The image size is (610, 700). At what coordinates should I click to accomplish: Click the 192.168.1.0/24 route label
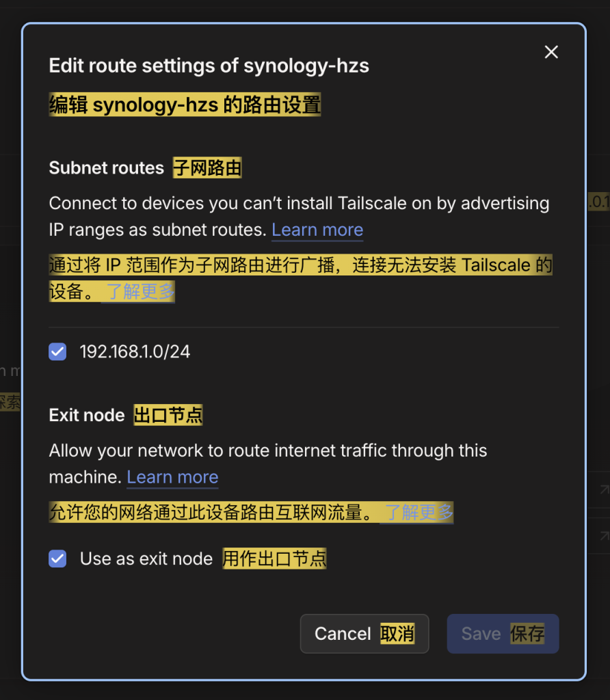coord(135,352)
